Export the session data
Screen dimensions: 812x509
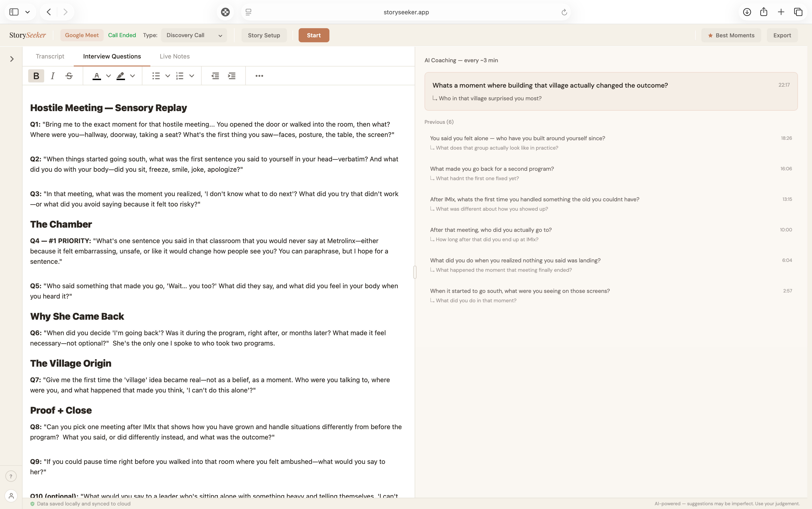[x=782, y=35]
